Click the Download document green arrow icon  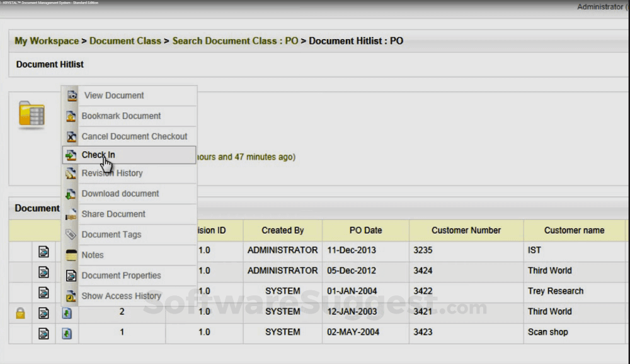[71, 194]
